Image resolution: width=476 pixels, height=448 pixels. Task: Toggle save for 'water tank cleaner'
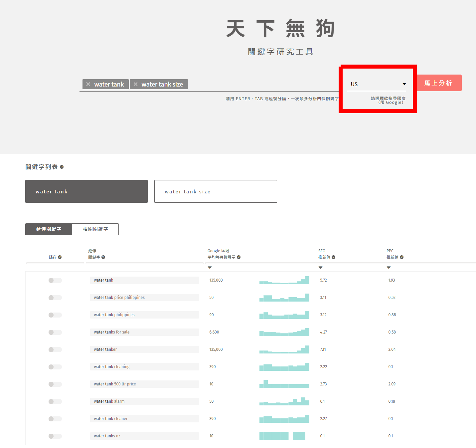click(x=55, y=419)
